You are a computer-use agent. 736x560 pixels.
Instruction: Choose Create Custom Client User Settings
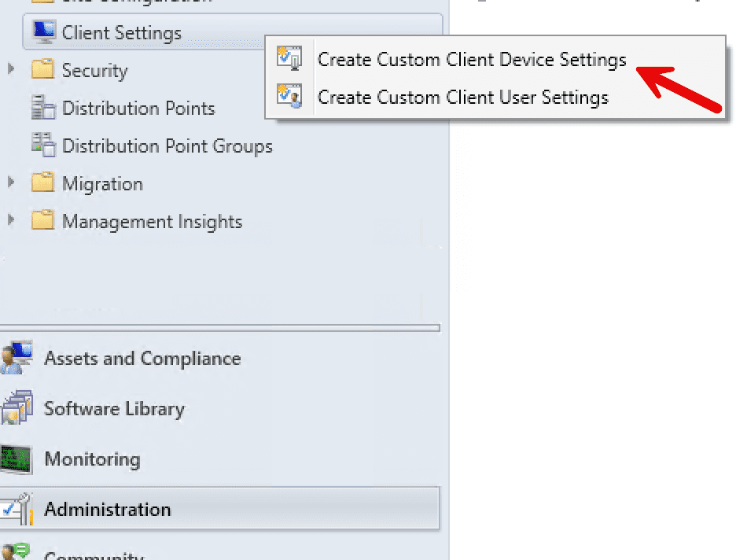(x=462, y=97)
